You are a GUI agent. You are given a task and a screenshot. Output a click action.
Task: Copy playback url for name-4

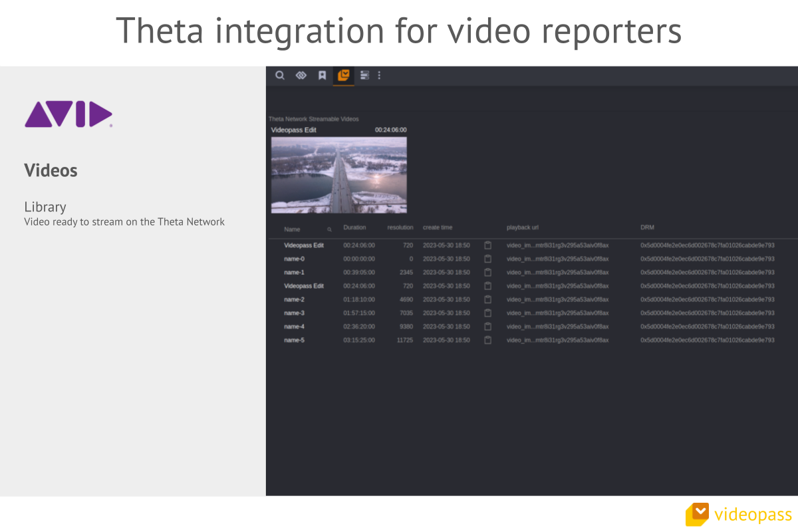[x=487, y=327]
